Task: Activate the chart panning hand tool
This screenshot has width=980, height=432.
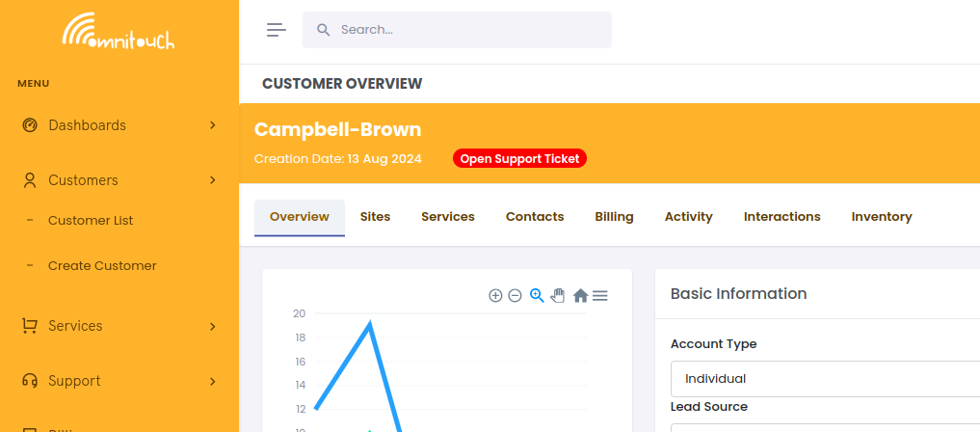Action: (558, 295)
